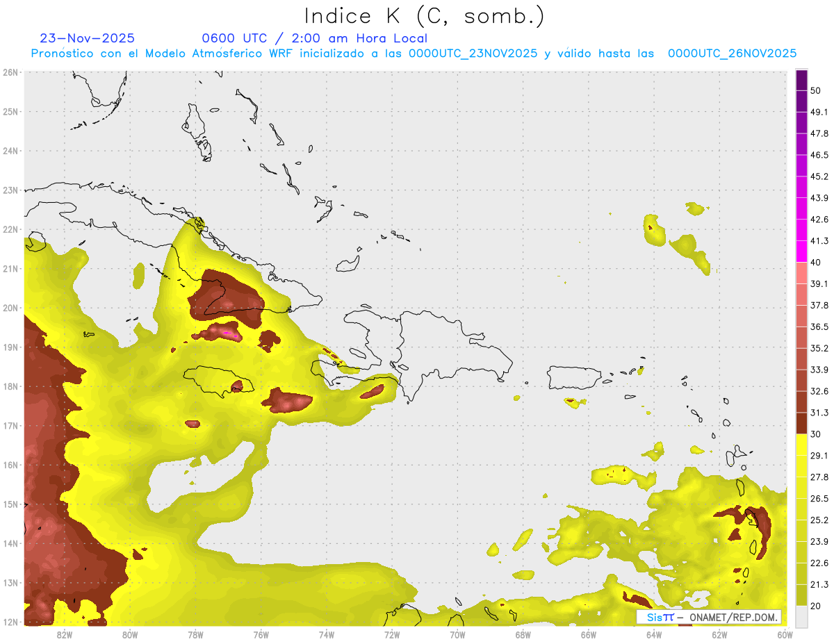
Task: Click the colorbar value 40
Action: point(816,262)
